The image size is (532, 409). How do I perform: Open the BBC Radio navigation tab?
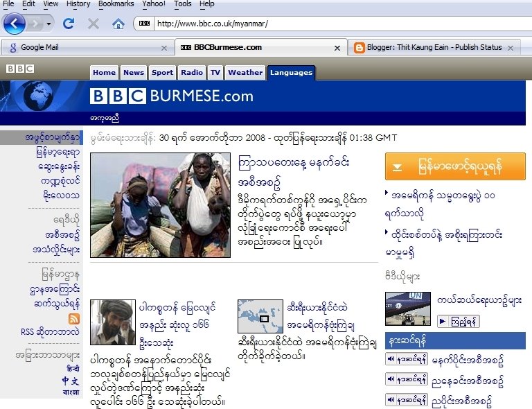[x=192, y=72]
